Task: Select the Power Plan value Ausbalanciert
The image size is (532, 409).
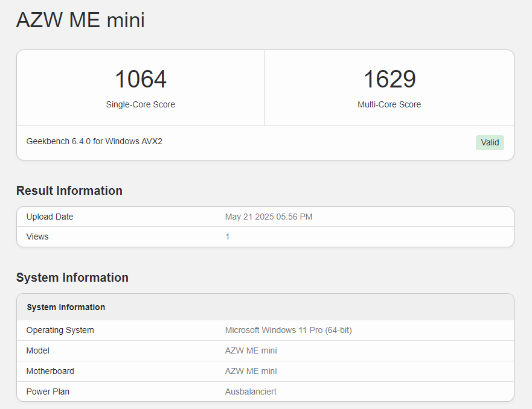Action: tap(251, 392)
